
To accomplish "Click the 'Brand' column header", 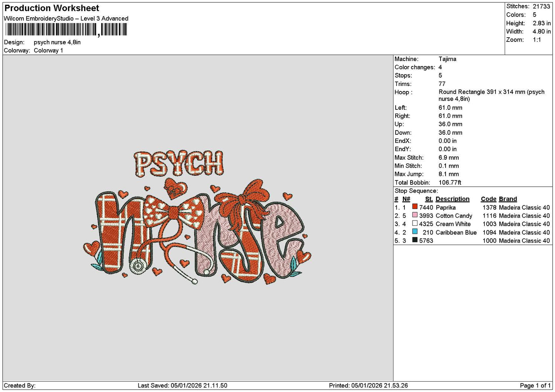I will [508, 199].
